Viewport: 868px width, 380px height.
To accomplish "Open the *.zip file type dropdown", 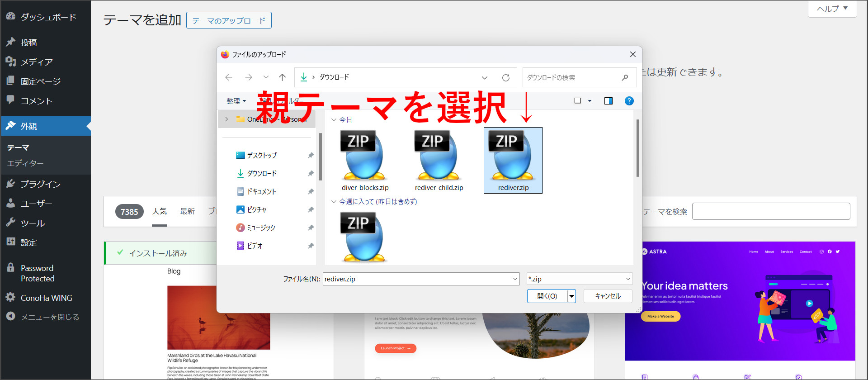I will coord(579,279).
